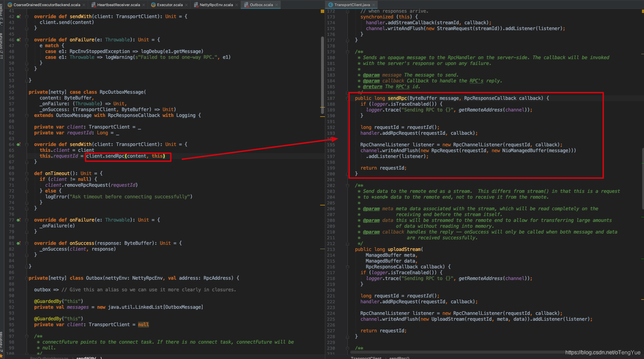This screenshot has width=644, height=359.
Task: Click the override gutter icon beside onFailure on line 46
Action: [x=18, y=40]
